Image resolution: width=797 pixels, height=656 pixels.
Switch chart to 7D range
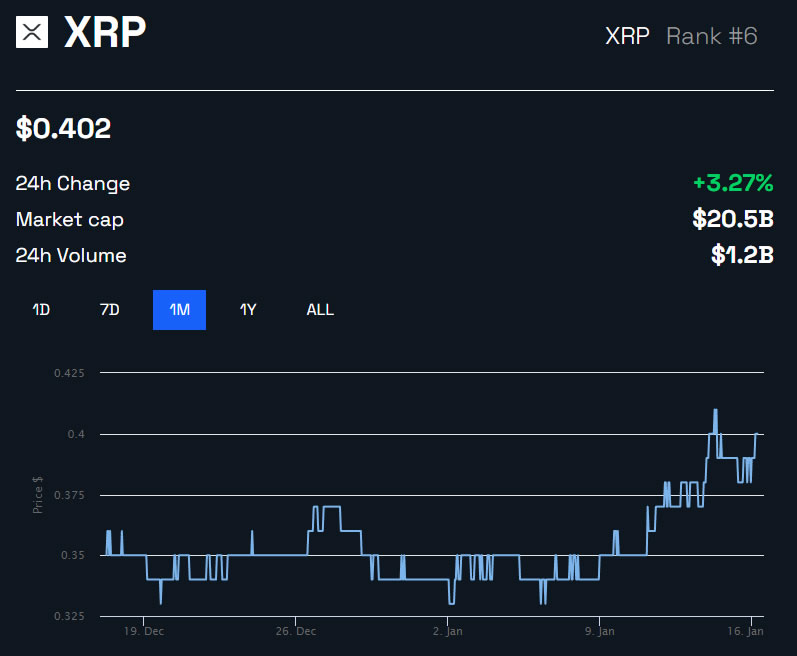click(x=110, y=310)
